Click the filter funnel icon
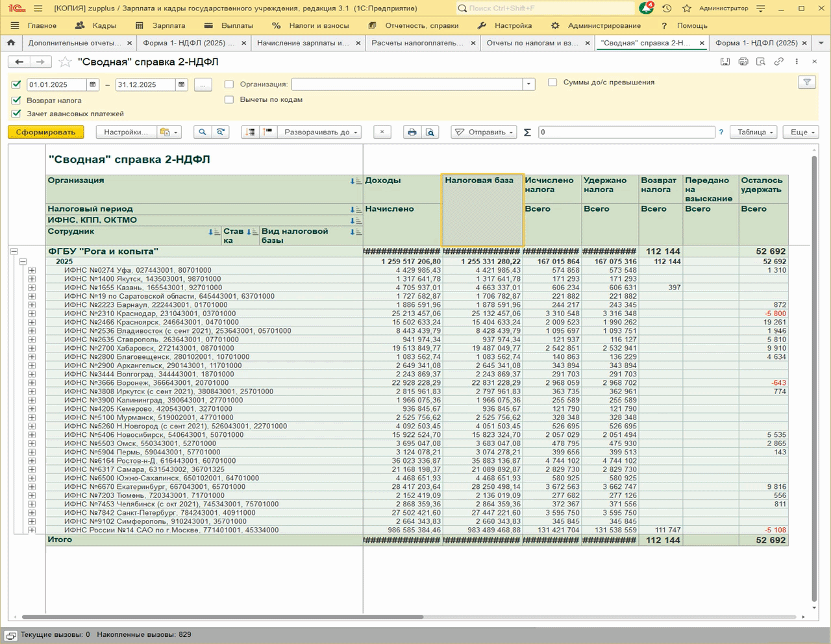The image size is (831, 644). (806, 82)
